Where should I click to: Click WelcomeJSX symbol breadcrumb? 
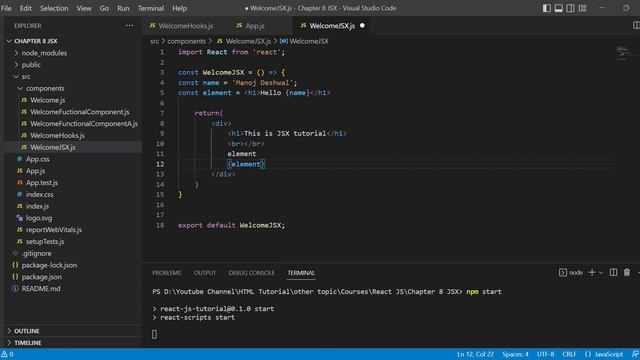tap(304, 41)
